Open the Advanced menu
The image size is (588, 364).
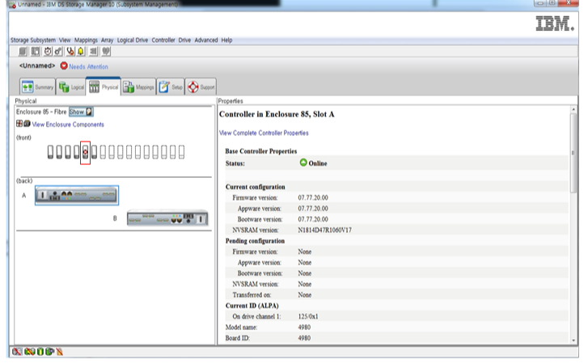click(206, 40)
